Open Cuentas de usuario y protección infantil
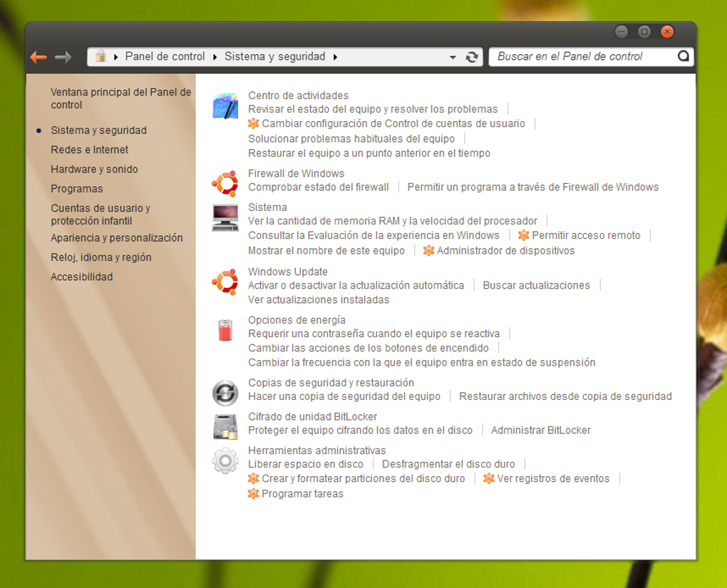The width and height of the screenshot is (727, 588). (100, 215)
